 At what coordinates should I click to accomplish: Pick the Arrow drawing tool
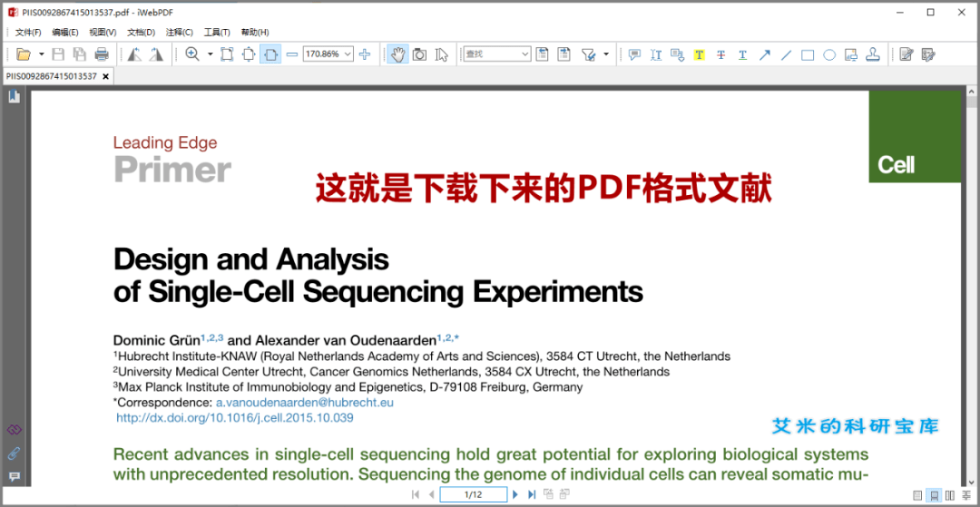tap(764, 54)
